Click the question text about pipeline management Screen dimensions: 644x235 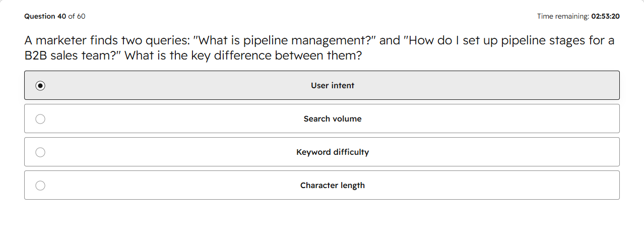(x=319, y=48)
